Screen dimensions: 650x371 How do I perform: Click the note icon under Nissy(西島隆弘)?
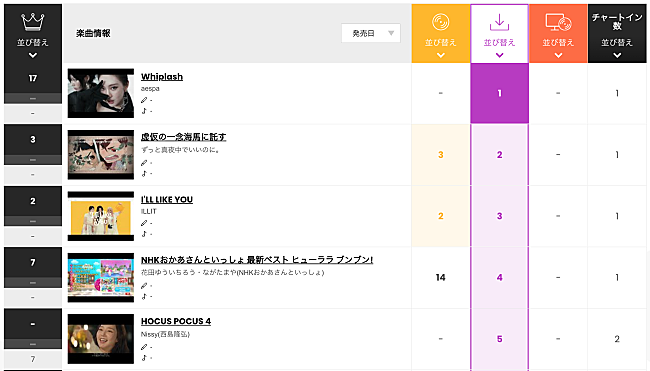point(144,357)
